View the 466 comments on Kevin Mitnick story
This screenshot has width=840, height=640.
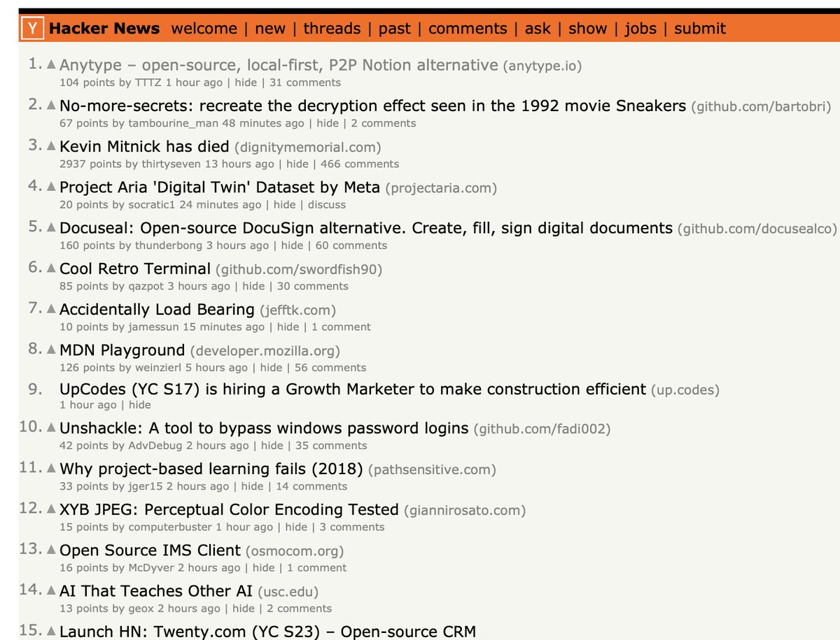365,164
